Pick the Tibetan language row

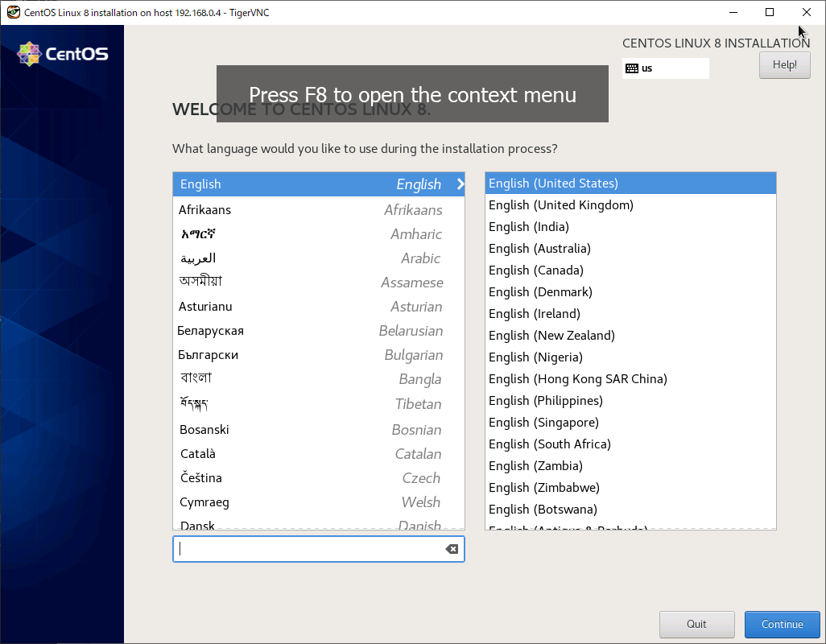tap(318, 404)
